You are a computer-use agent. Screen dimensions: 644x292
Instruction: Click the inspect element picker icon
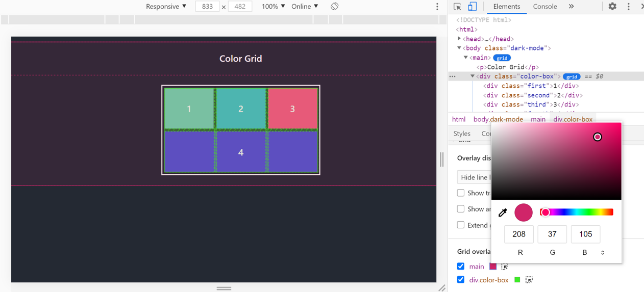(x=457, y=7)
